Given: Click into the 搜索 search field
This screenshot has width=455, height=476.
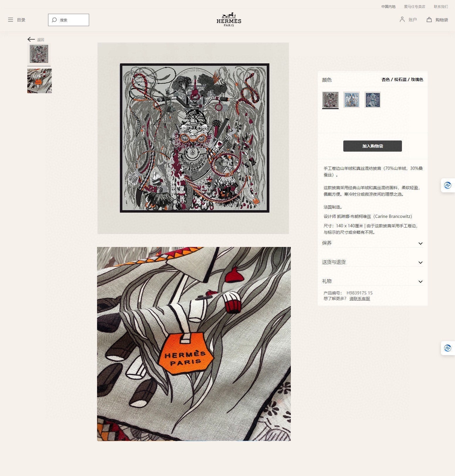Looking at the screenshot, I should (69, 20).
